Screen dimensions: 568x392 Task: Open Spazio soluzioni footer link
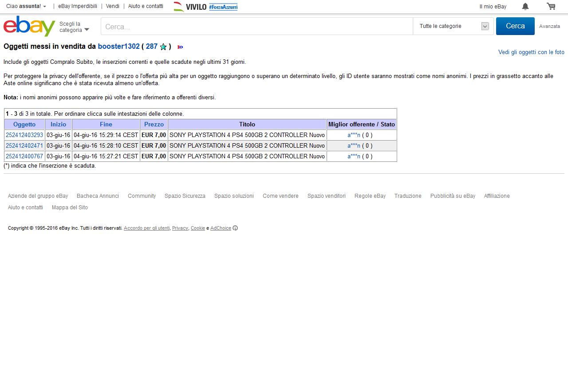(x=234, y=196)
